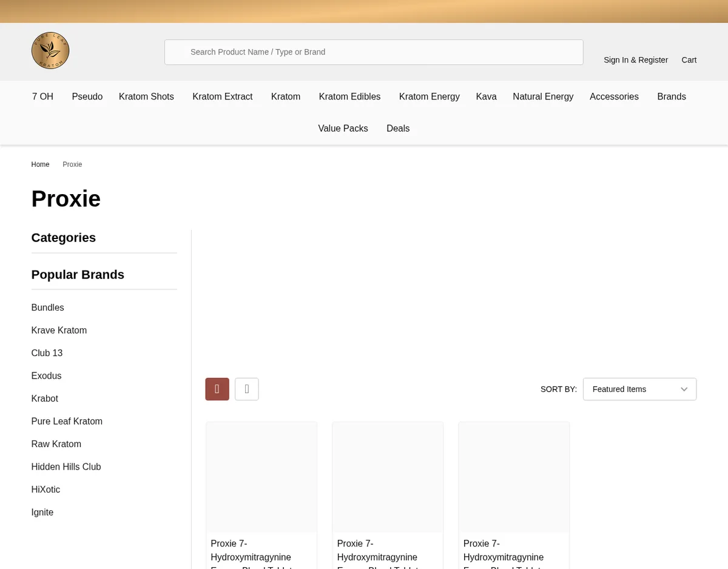Switch to grid view layout

[x=217, y=389]
